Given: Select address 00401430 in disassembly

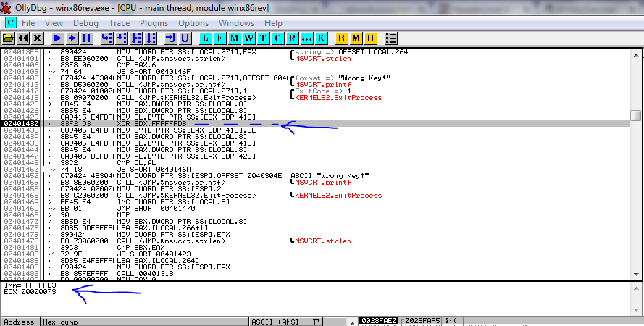Looking at the screenshot, I should pos(21,124).
